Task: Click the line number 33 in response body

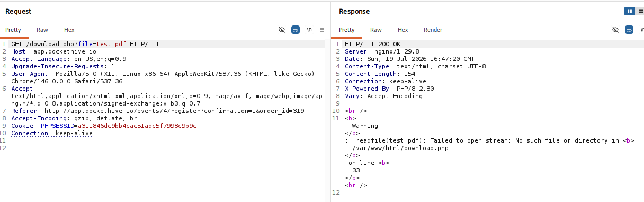Action: tap(356, 170)
